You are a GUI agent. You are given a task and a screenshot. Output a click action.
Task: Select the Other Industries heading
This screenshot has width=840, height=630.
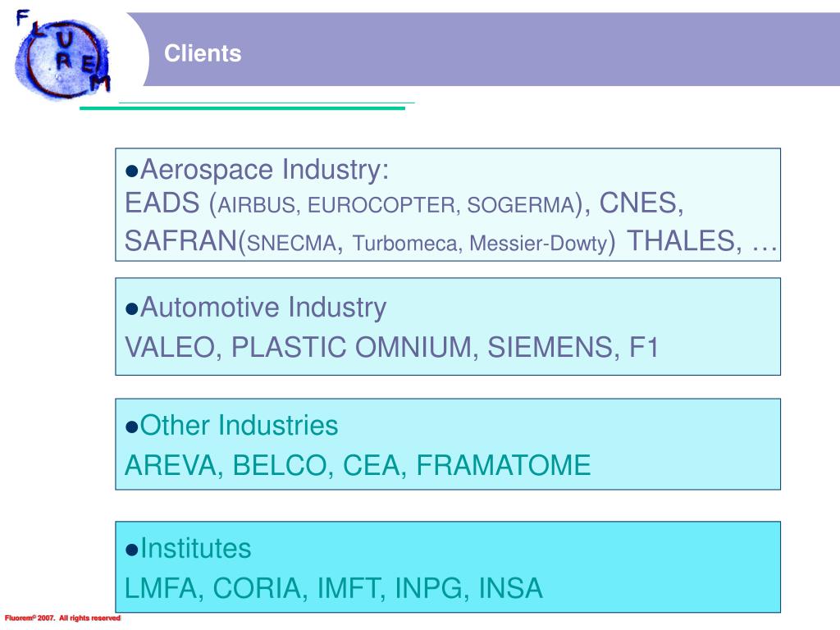pos(240,426)
